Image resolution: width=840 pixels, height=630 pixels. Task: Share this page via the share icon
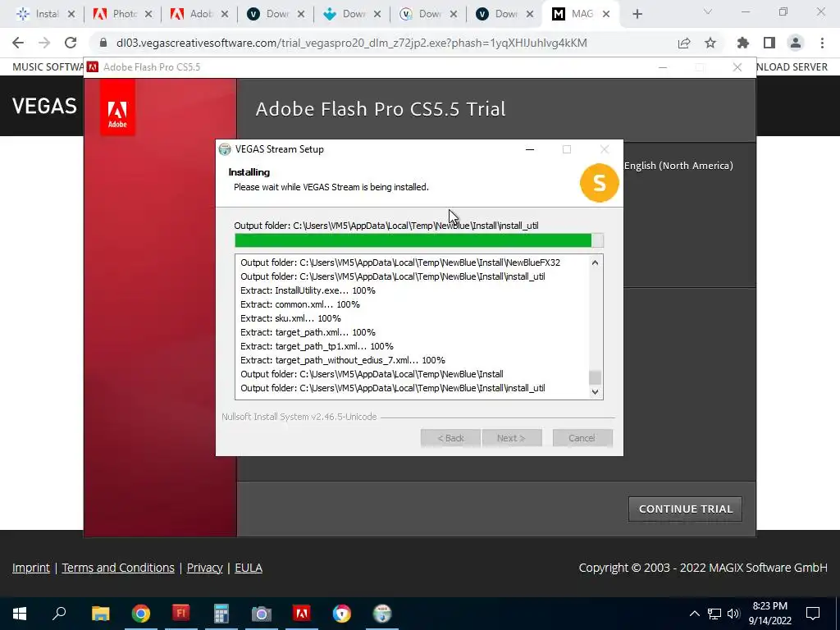[x=684, y=43]
